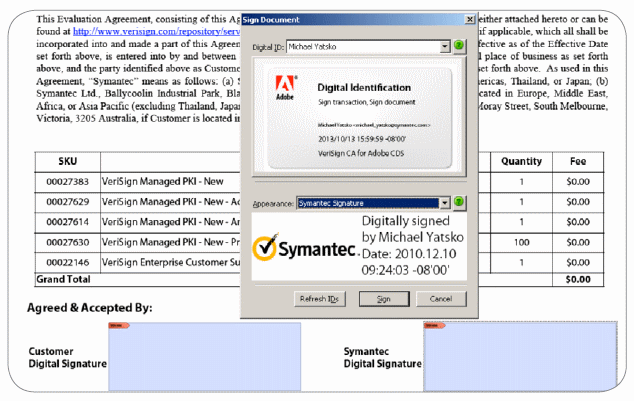Click SKU cell 00022146

click(x=68, y=262)
